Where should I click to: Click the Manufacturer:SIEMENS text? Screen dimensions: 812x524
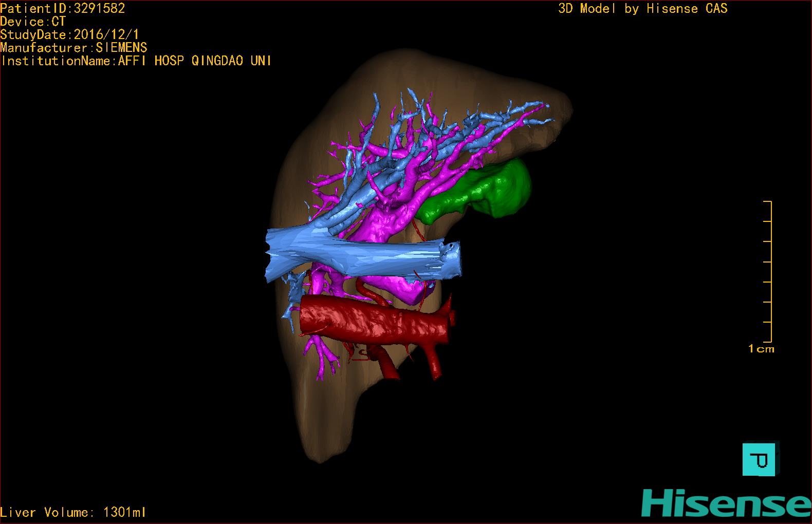[74, 48]
